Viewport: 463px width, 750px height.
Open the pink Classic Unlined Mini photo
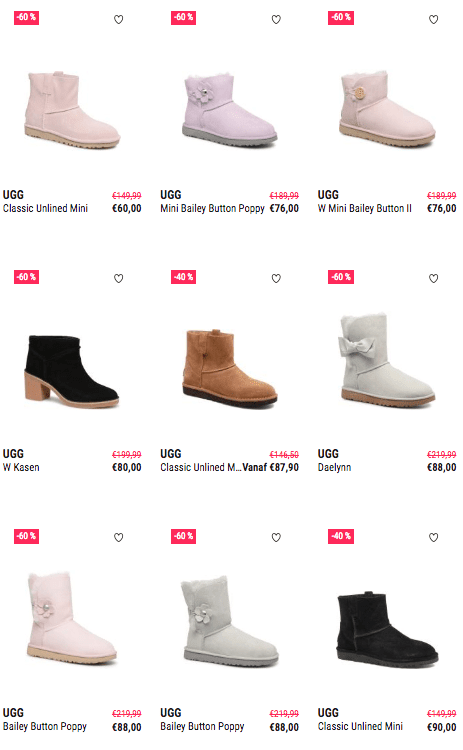[72, 110]
